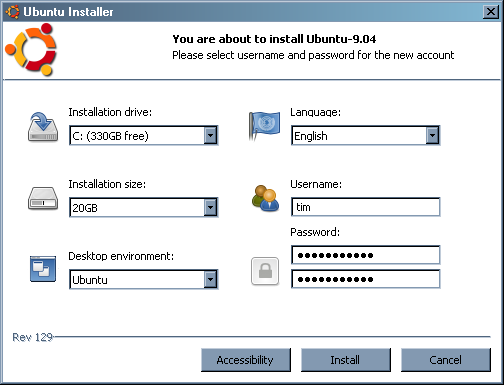Click the Rev 129 revision text
Image resolution: width=504 pixels, height=385 pixels.
coord(33,337)
